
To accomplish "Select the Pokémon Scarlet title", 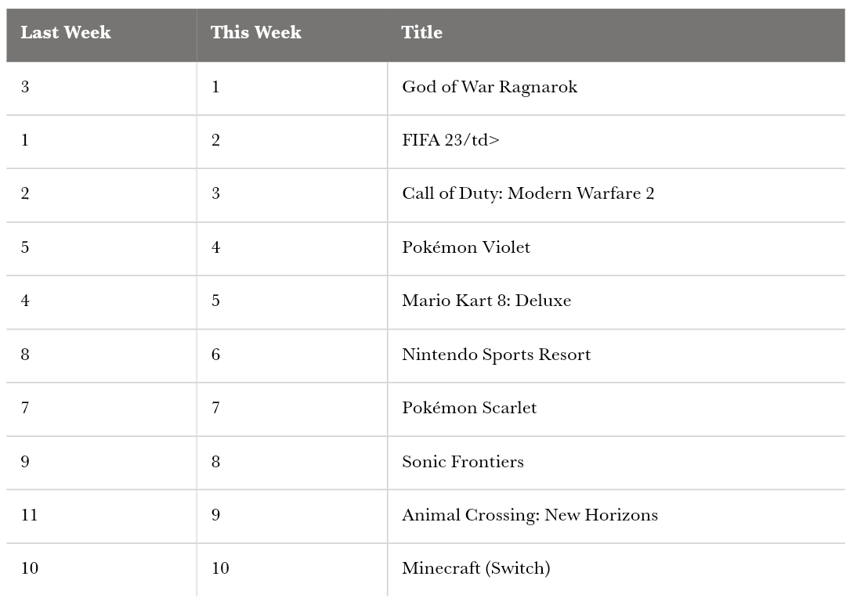I will point(469,408).
